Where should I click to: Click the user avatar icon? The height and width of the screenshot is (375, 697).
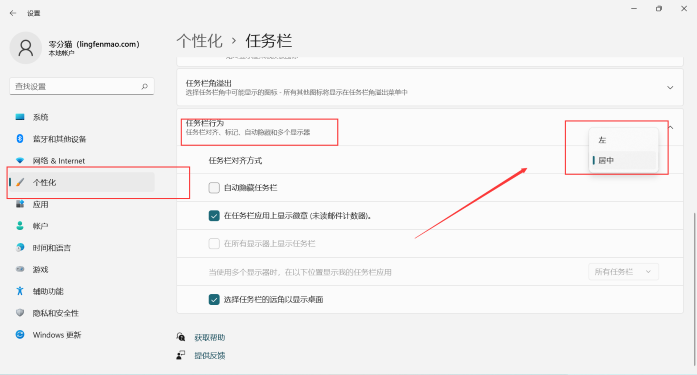click(x=26, y=48)
